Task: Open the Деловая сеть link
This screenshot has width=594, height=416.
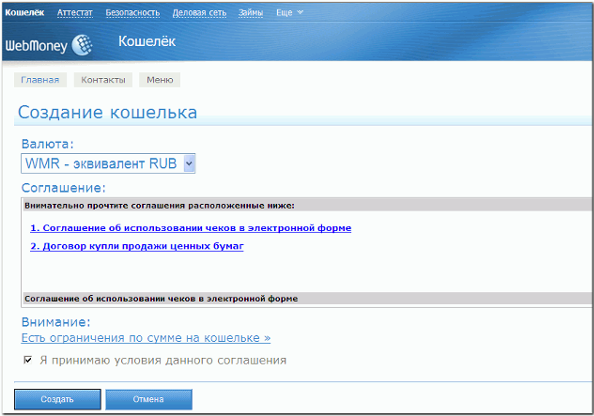Action: [199, 13]
